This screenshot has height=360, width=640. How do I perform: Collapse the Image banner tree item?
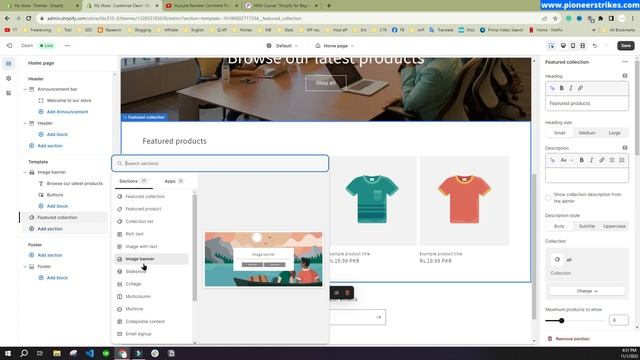tap(25, 173)
